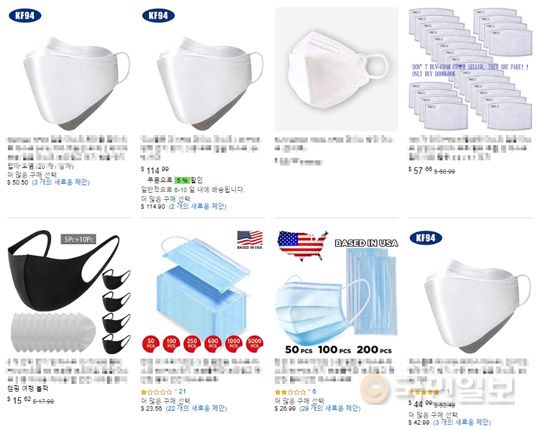Screen dimensions: 540x430
Task: Open the 22 new offers link under $23.66
Action: pyautogui.click(x=196, y=408)
